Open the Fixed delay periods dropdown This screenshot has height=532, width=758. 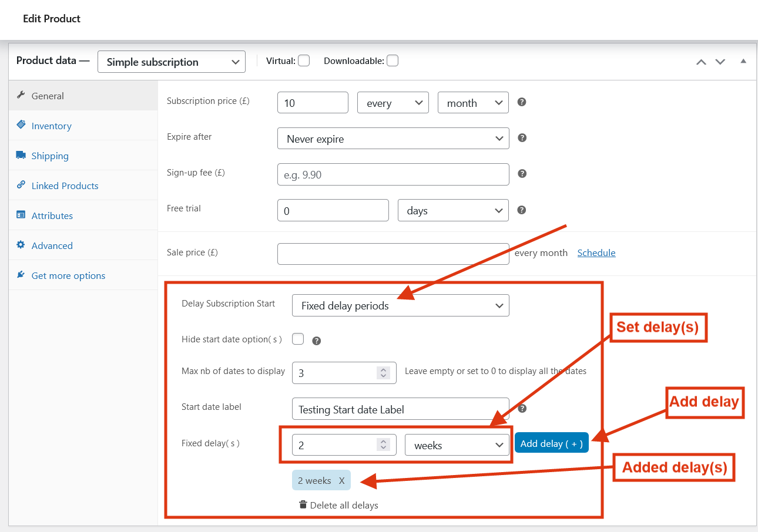pos(400,305)
